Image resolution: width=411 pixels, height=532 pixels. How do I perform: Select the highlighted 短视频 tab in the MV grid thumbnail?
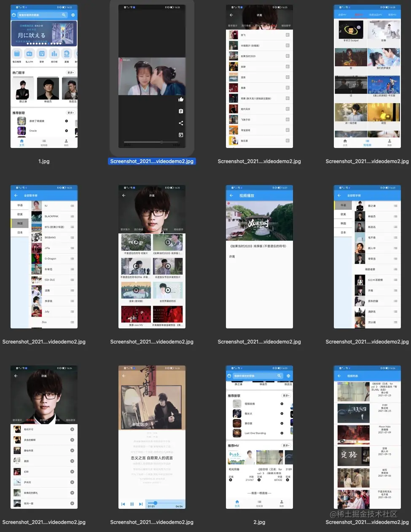coord(367,143)
